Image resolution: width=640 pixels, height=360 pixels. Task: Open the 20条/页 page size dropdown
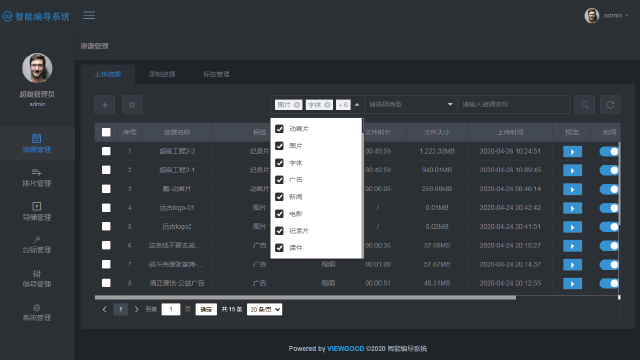[264, 309]
